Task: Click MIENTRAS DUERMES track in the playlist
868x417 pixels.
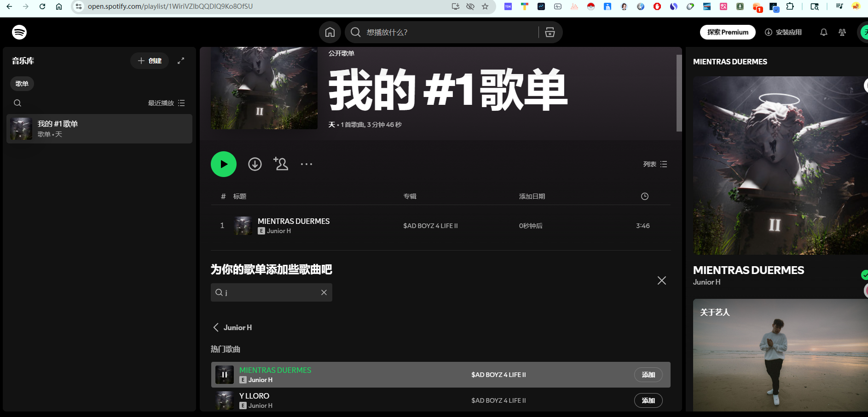Action: (x=294, y=221)
